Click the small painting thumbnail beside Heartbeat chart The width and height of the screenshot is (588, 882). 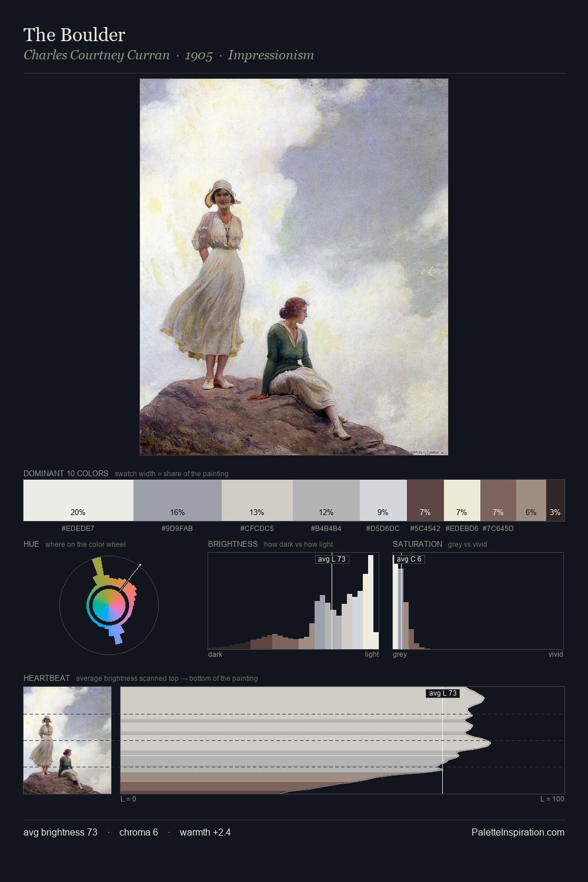(67, 740)
